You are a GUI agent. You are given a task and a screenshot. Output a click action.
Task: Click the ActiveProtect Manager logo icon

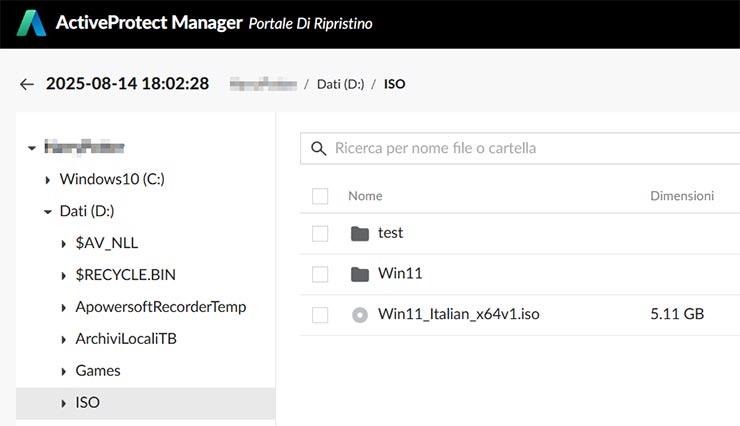coord(33,23)
